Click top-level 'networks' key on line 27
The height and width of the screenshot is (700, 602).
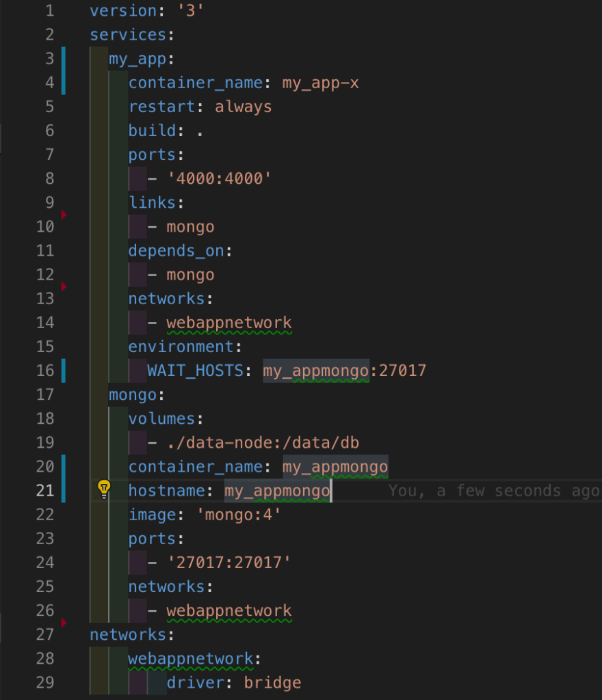[x=128, y=635]
